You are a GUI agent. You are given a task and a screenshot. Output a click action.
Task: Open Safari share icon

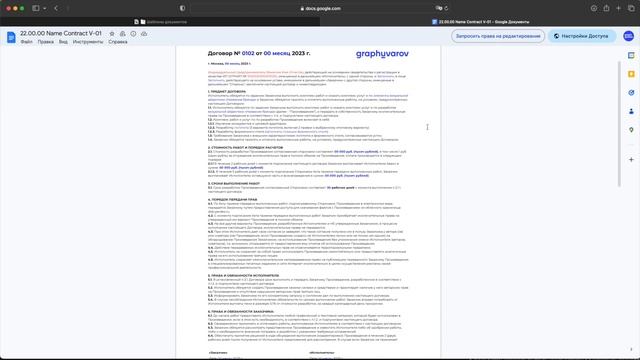click(607, 8)
